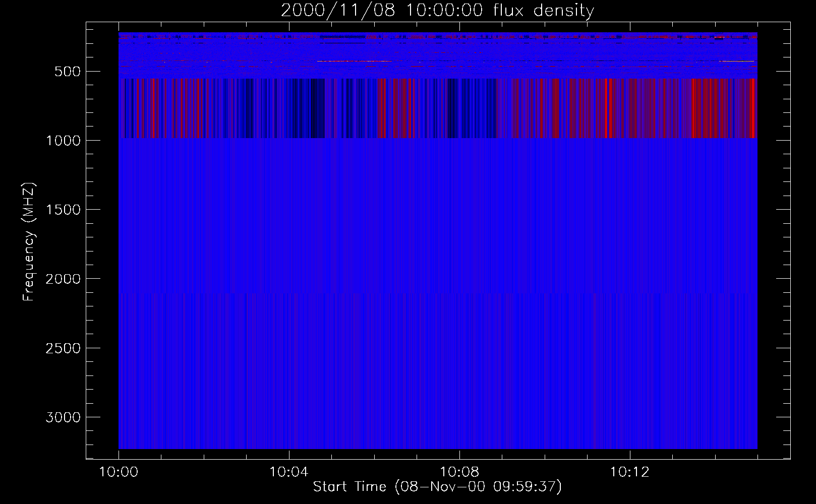Screen dimensions: 816x504
Task: Click the 10:12 time tick label
Action: tap(630, 472)
